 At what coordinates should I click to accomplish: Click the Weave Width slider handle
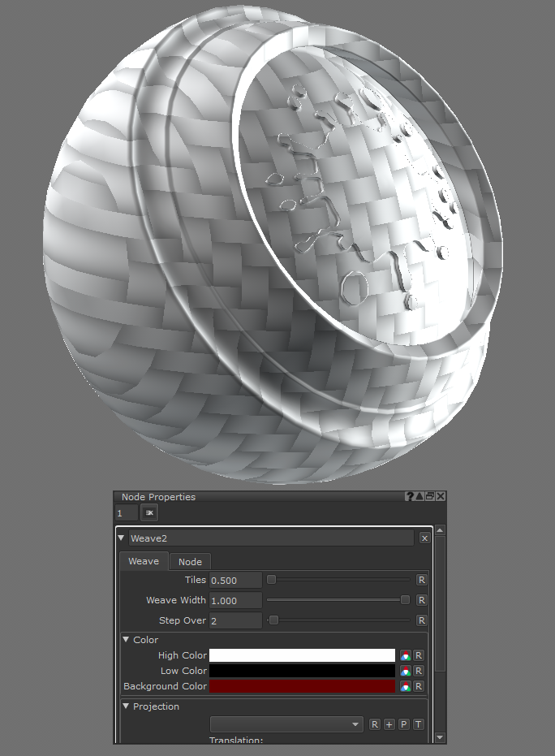tap(405, 600)
